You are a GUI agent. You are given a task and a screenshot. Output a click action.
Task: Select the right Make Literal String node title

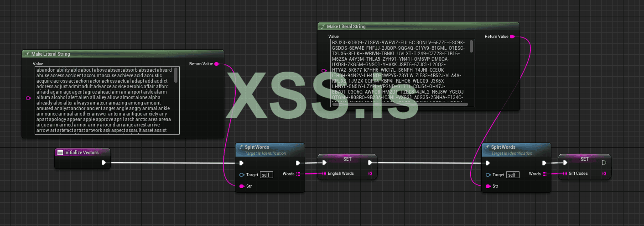pyautogui.click(x=346, y=26)
